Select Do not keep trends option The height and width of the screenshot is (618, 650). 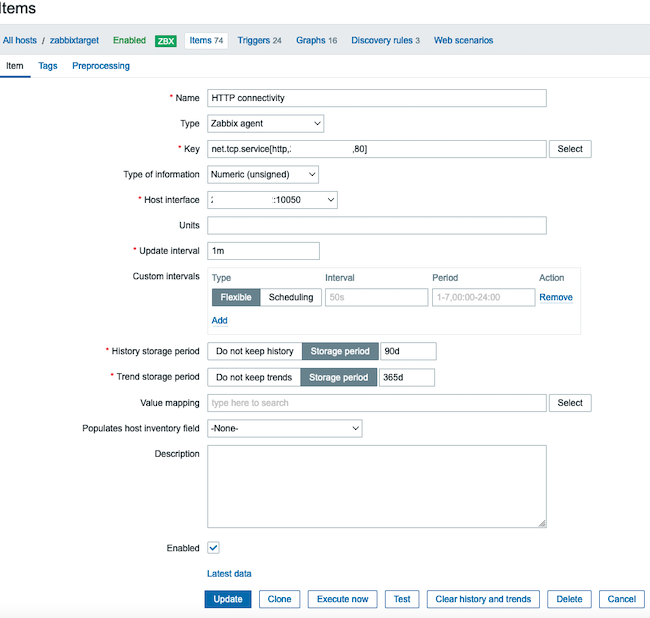(254, 377)
